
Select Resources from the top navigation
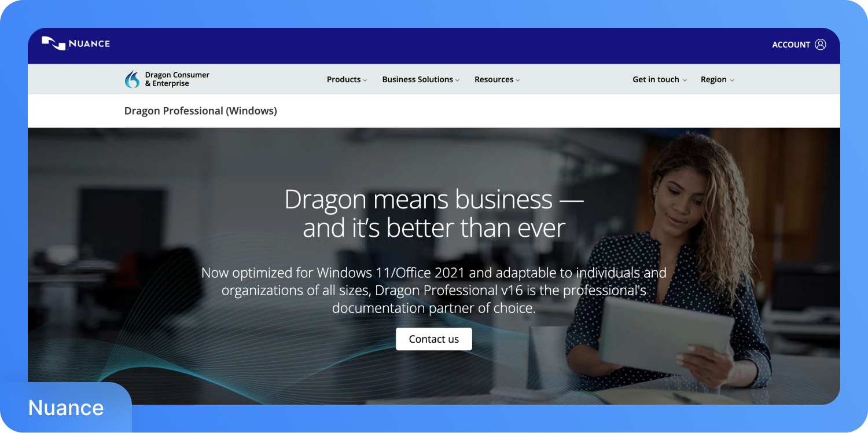494,79
